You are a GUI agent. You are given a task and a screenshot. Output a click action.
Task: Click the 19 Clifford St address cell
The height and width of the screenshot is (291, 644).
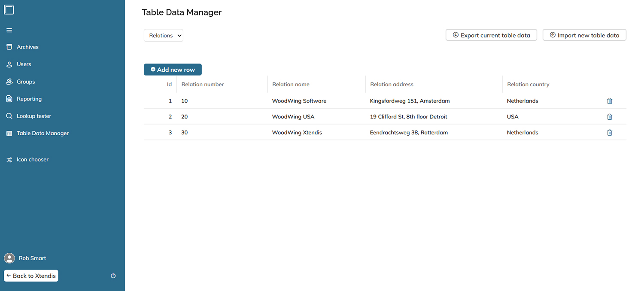(409, 117)
